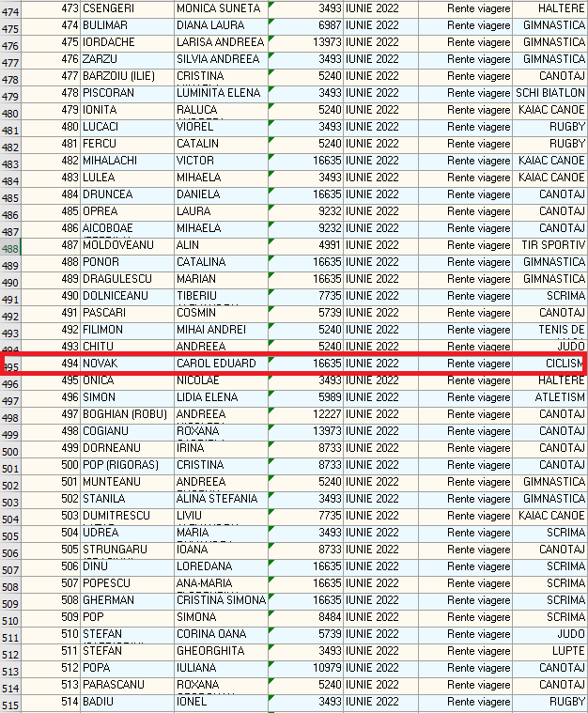The height and width of the screenshot is (713, 588).
Task: Select row header 515
Action: (10, 705)
